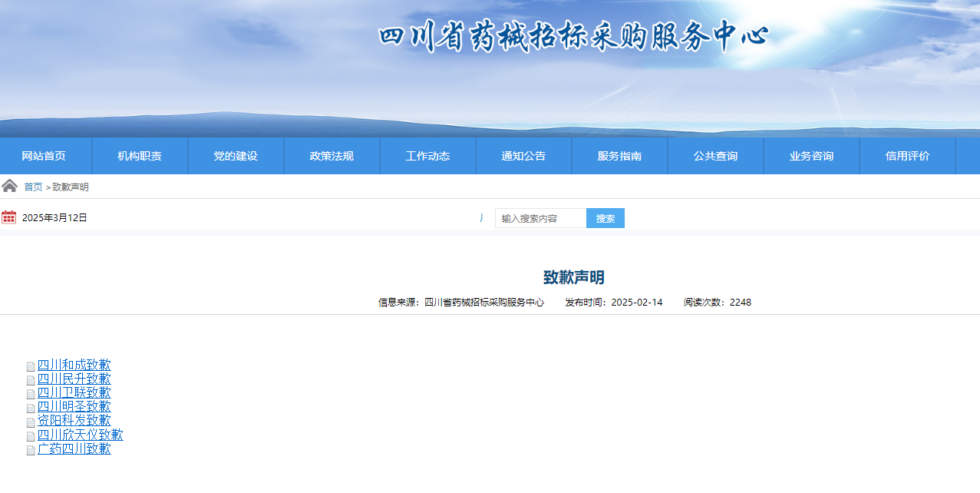Select 信用评价 in navigation bar

907,156
